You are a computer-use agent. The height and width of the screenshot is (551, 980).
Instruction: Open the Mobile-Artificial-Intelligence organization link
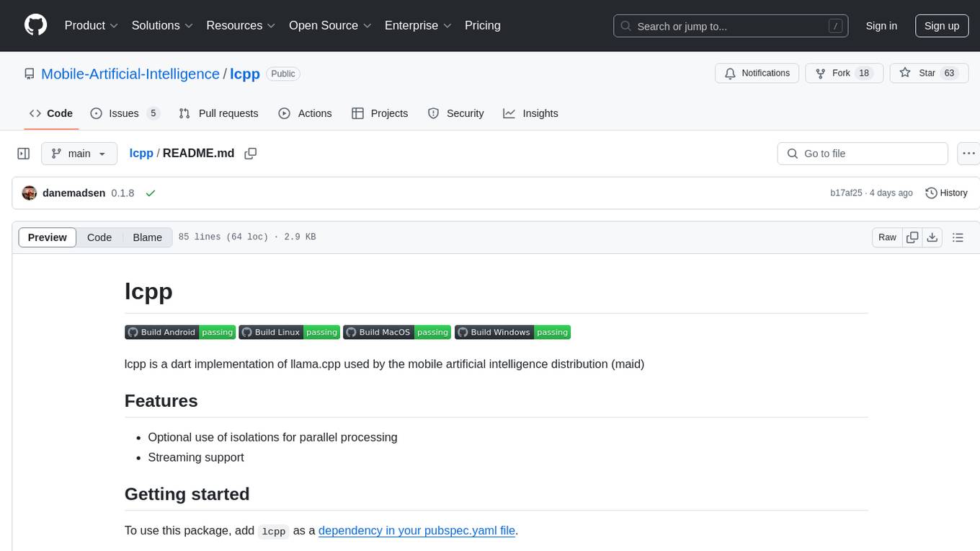[130, 74]
